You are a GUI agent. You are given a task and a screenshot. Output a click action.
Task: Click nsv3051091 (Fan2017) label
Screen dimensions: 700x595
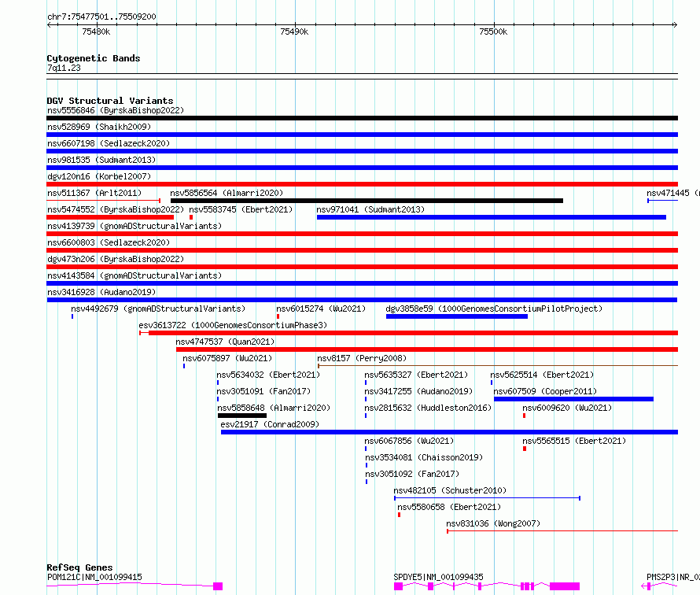coord(263,391)
